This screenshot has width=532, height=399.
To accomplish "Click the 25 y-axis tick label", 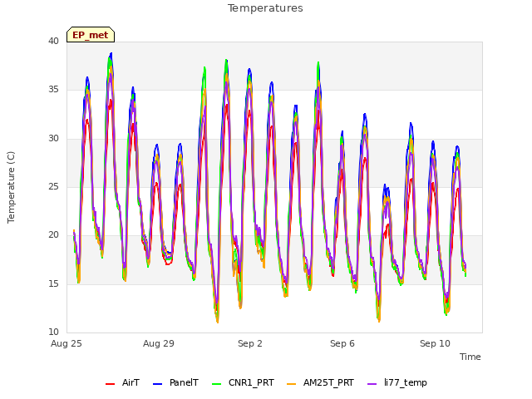I will 53,186.
